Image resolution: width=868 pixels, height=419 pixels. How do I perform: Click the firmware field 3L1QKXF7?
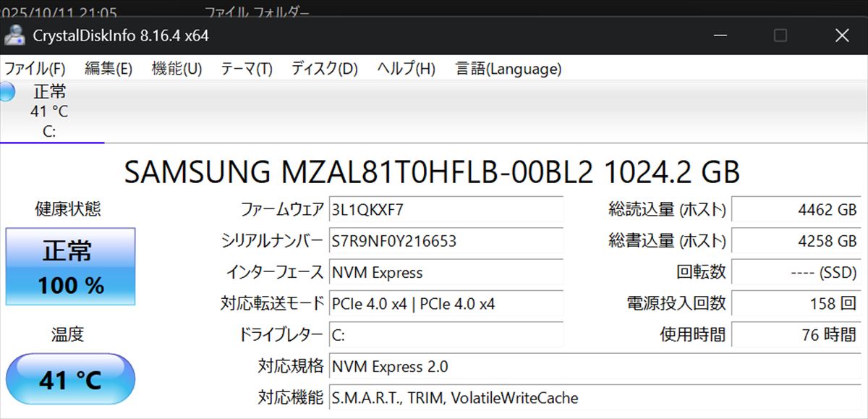[x=446, y=210]
